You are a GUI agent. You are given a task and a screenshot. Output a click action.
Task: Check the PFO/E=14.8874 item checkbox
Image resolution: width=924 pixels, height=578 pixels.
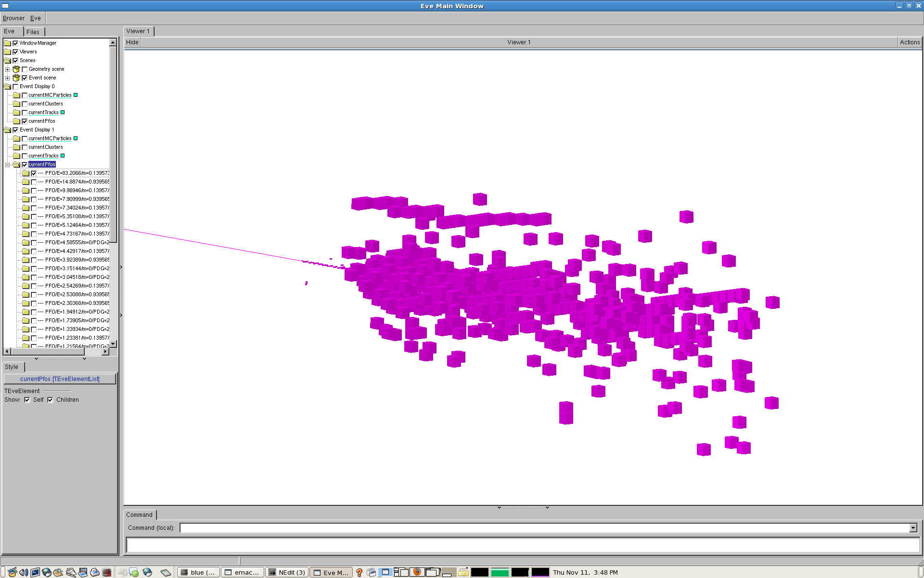click(x=34, y=182)
